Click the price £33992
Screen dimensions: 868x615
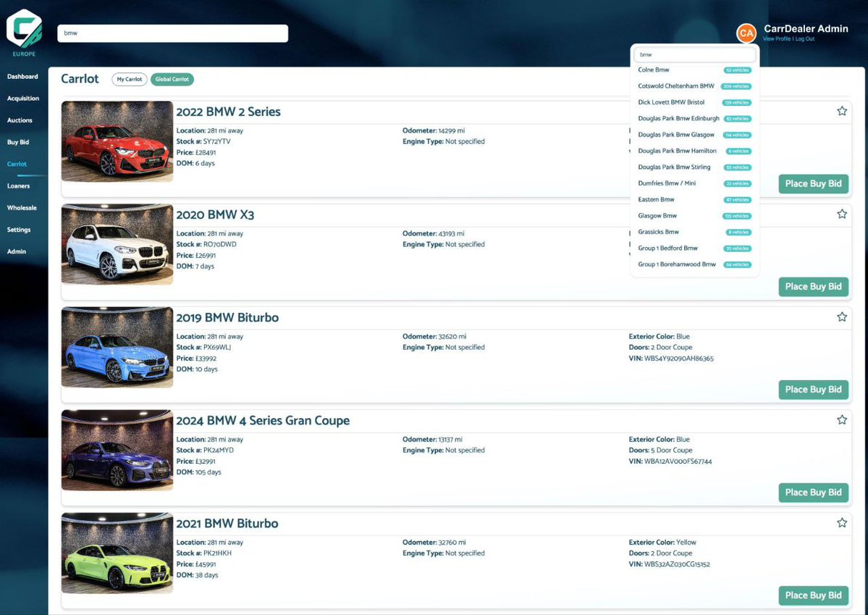tap(206, 359)
